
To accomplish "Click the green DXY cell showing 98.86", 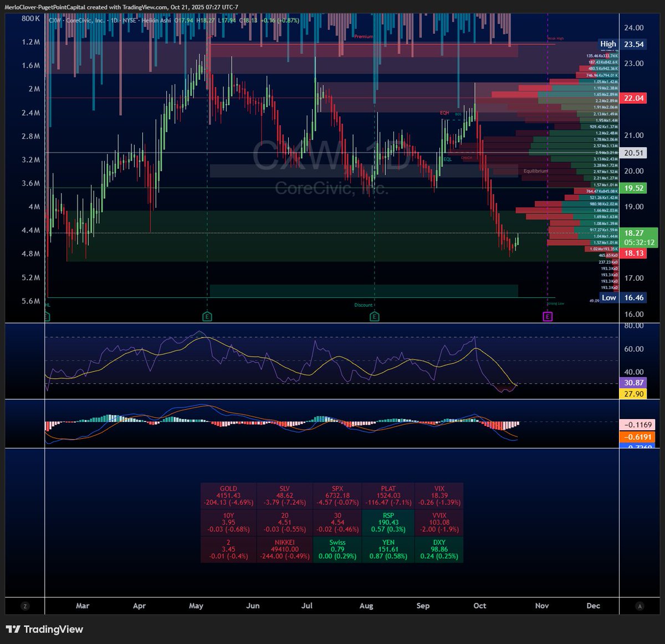I will point(439,549).
